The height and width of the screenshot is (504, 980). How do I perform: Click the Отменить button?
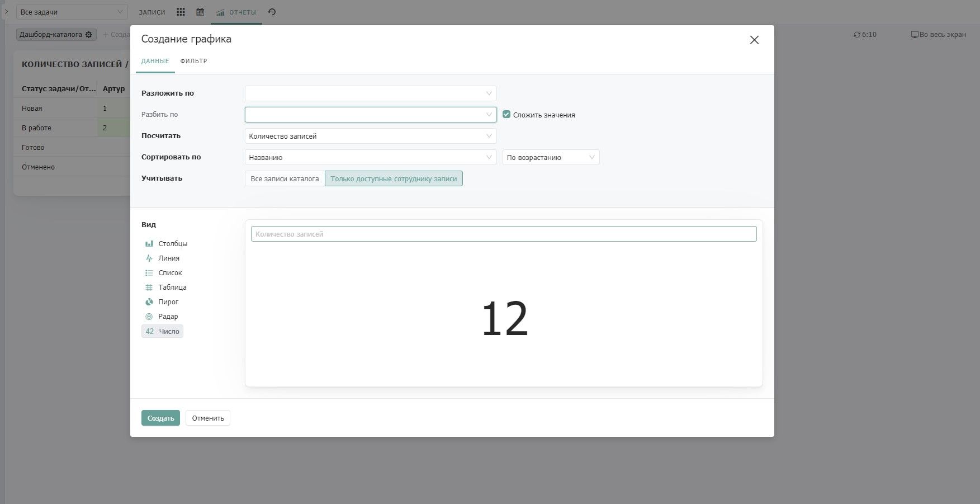tap(208, 418)
